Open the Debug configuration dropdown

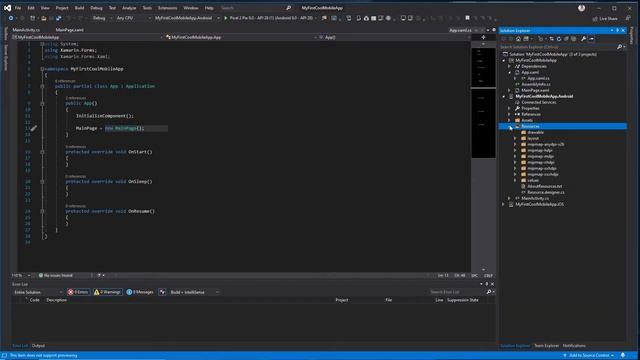coord(102,18)
